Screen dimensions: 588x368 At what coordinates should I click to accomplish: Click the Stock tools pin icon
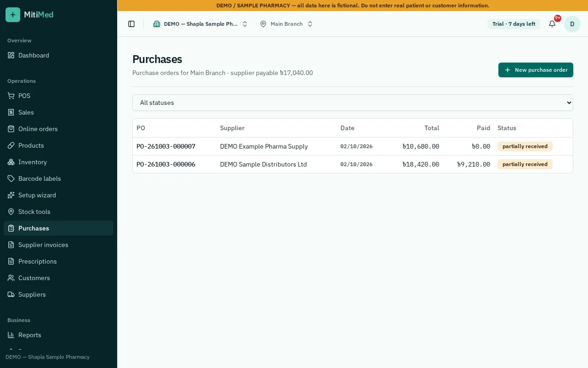(11, 212)
